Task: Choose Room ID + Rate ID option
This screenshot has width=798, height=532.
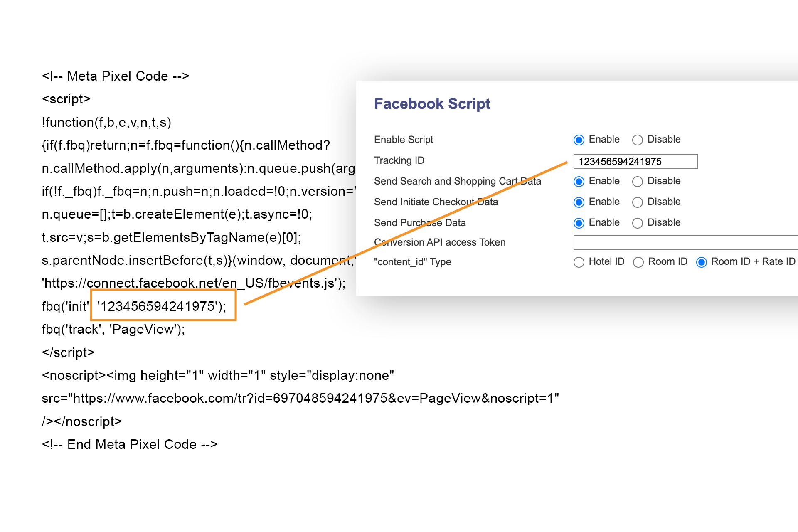Action: click(x=702, y=262)
